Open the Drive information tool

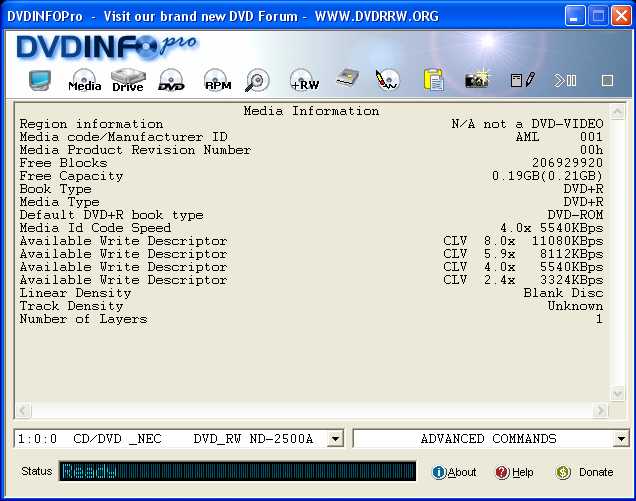click(128, 80)
